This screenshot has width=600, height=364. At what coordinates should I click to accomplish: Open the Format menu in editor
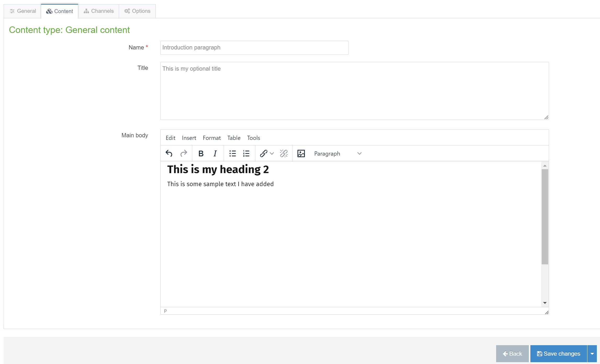coord(211,138)
